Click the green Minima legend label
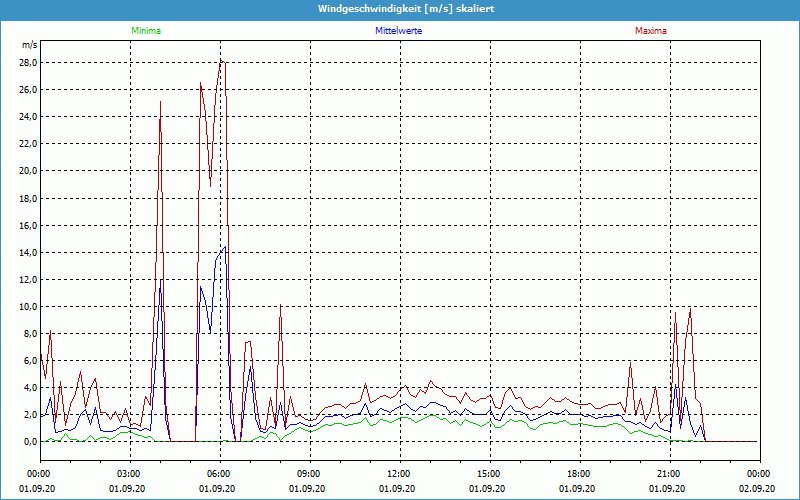Screen dimensions: 800x500 (145, 31)
